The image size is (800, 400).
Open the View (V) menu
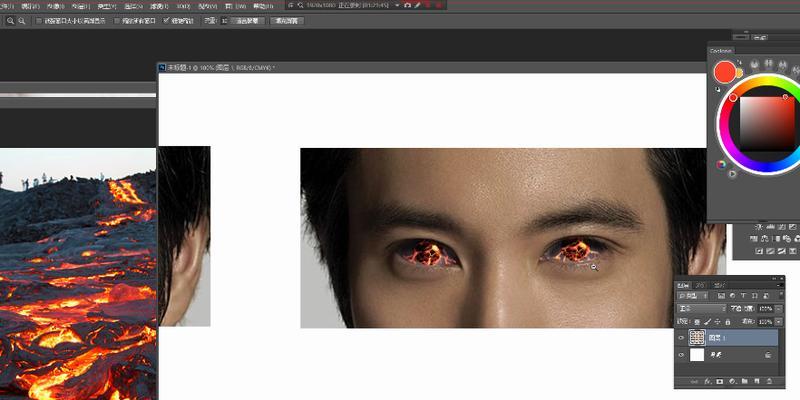pyautogui.click(x=208, y=6)
